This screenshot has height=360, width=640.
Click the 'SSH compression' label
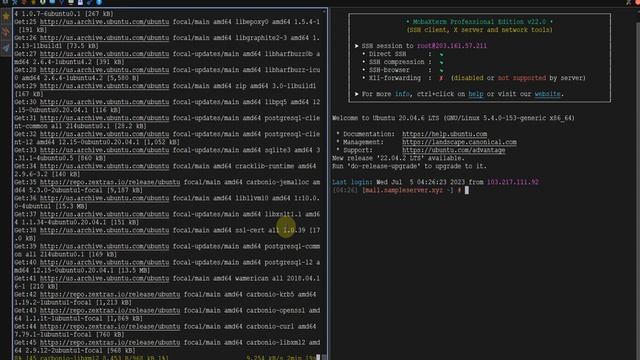pos(396,62)
